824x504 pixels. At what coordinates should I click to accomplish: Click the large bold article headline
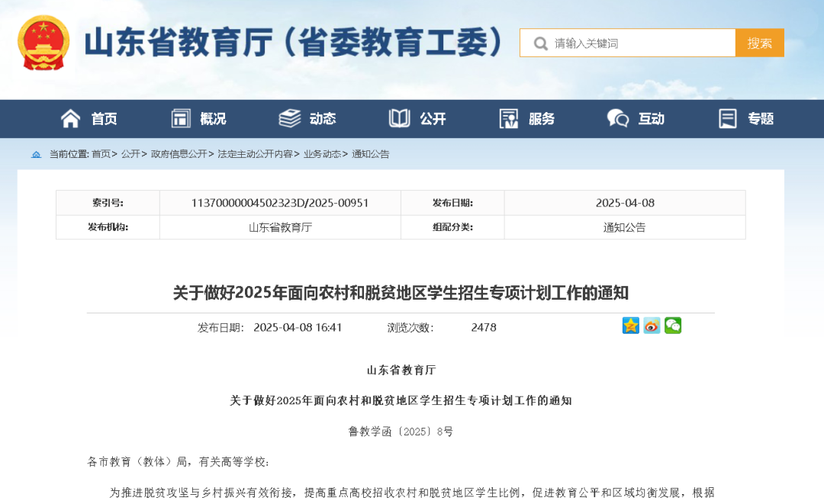401,293
